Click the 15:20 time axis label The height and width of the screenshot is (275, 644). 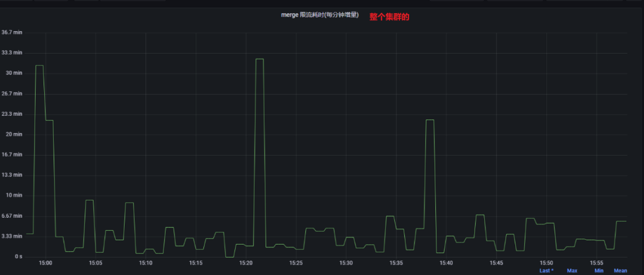[246, 263]
